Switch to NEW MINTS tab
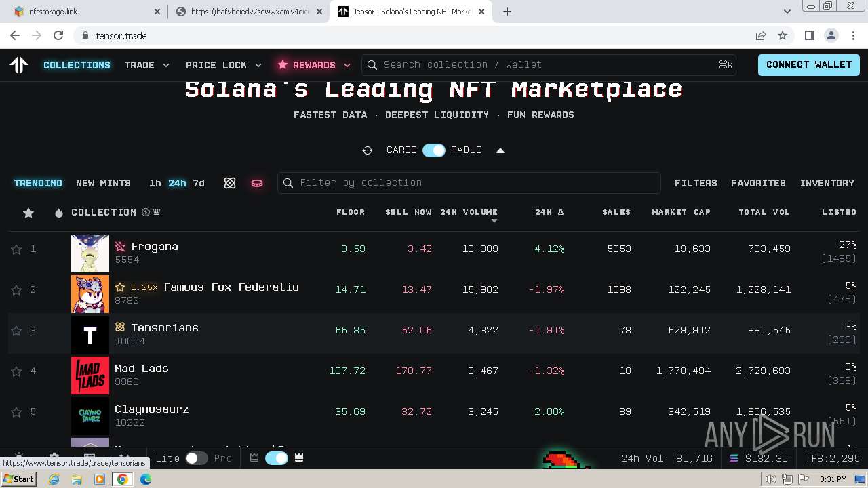Viewport: 868px width, 488px height. (x=103, y=183)
